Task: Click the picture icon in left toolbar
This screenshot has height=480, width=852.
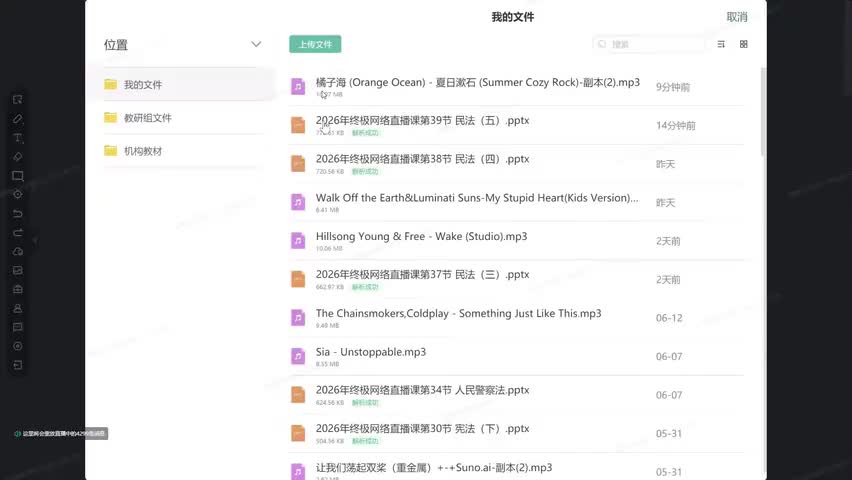Action: pyautogui.click(x=17, y=270)
